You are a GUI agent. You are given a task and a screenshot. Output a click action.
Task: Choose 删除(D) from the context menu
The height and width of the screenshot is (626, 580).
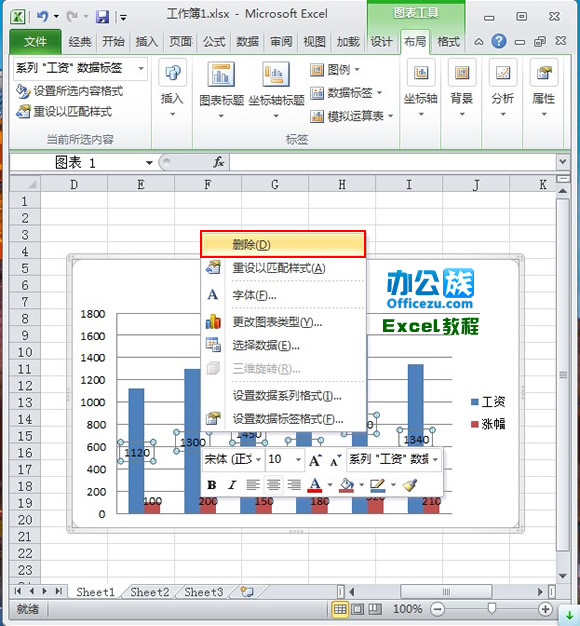(283, 244)
